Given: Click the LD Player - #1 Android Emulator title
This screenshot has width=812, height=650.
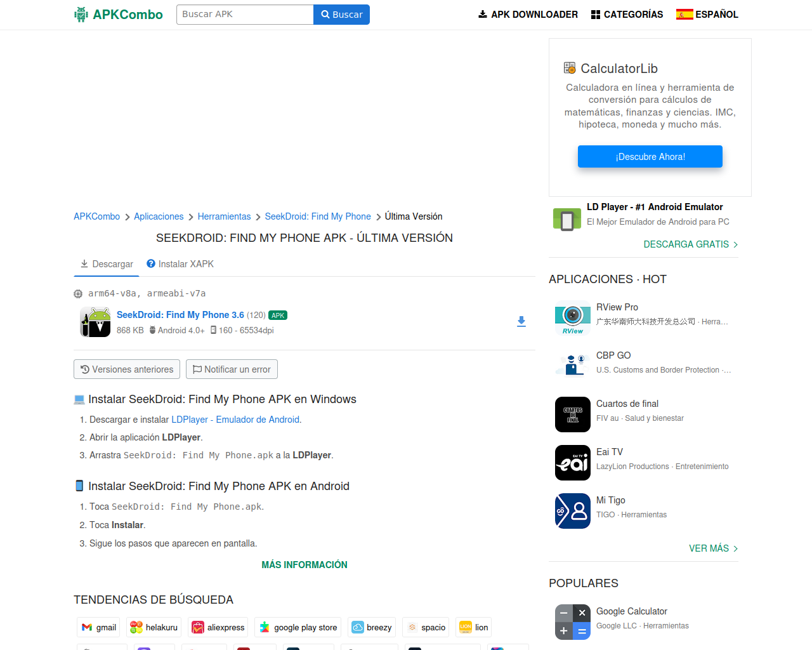Looking at the screenshot, I should tap(655, 207).
